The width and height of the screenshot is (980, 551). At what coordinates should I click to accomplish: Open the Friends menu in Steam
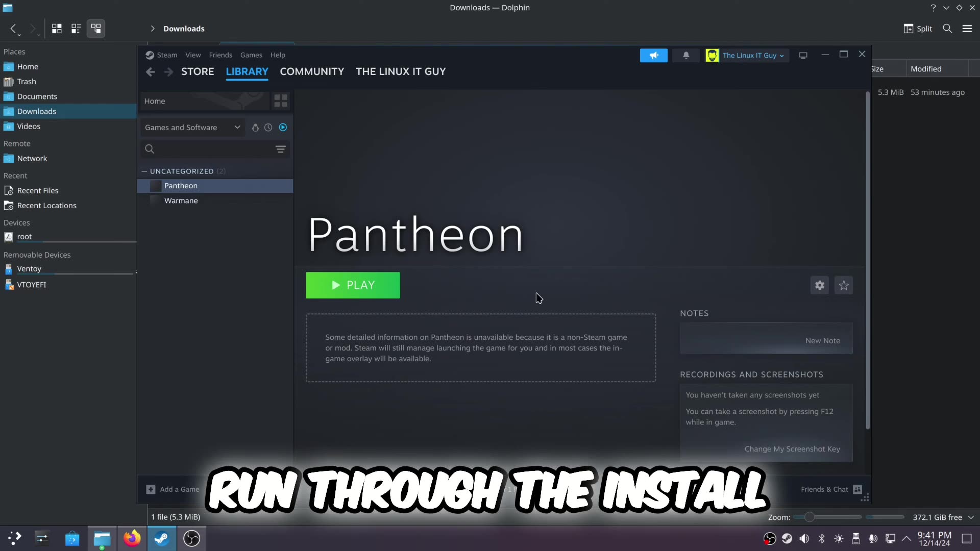220,55
